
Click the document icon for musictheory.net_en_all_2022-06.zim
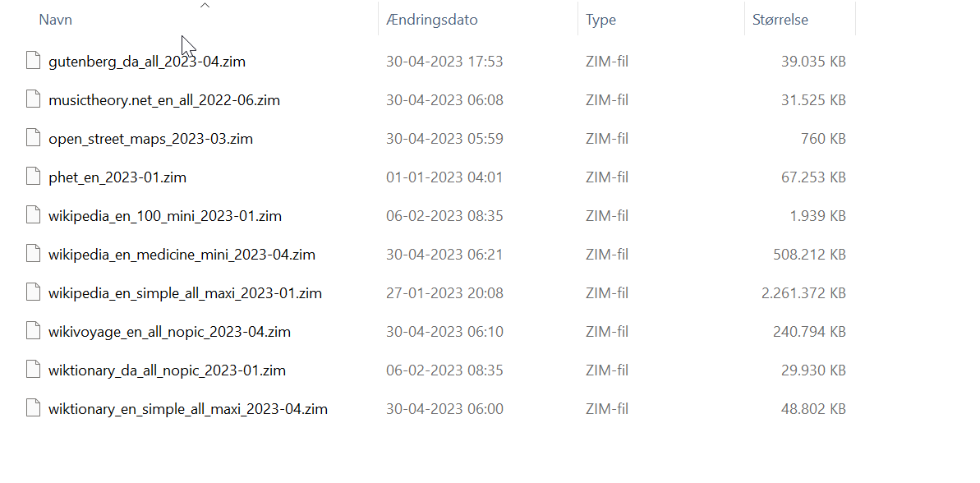33,99
